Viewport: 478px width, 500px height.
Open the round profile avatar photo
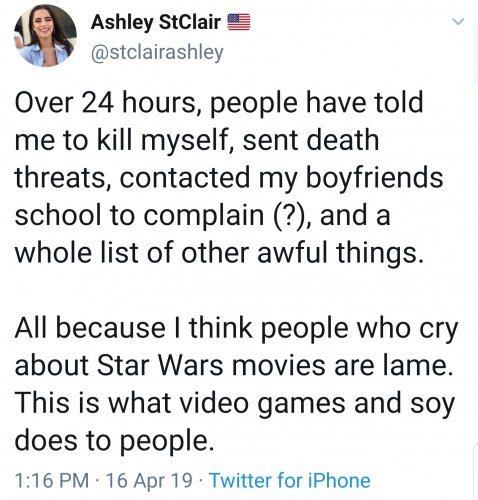(45, 36)
